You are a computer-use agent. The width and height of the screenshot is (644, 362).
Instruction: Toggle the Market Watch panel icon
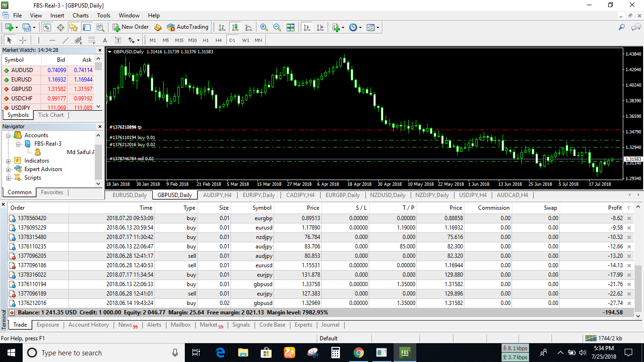coord(47,27)
